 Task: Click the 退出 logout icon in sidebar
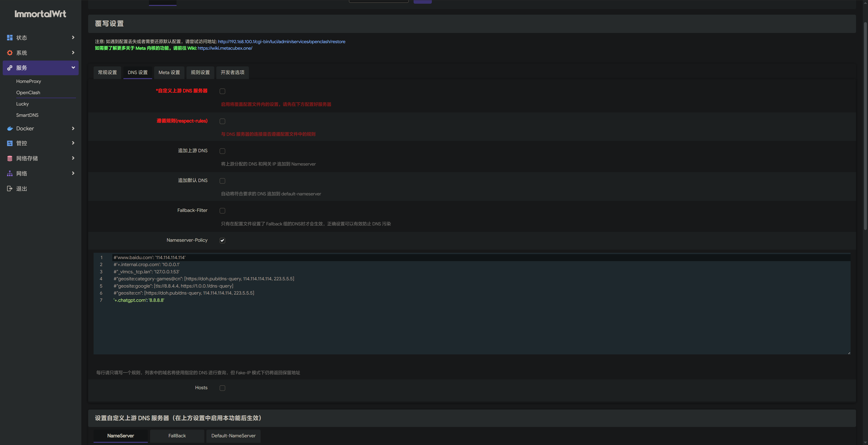10,188
